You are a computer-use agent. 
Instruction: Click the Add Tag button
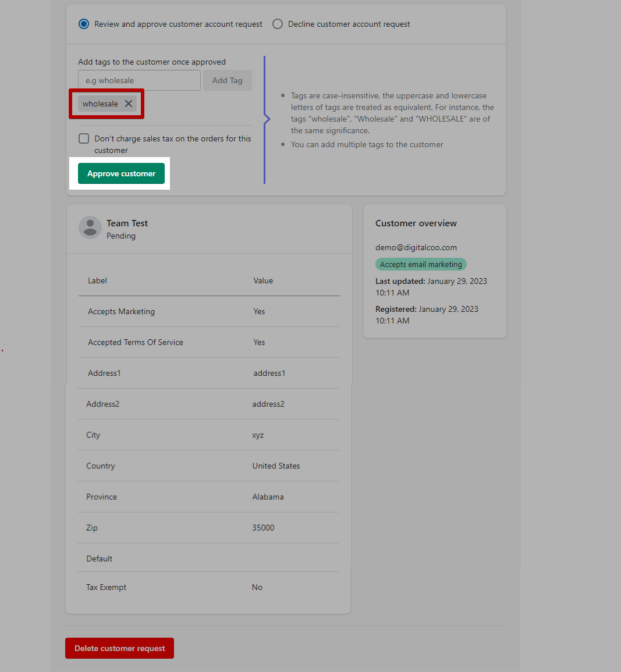[x=227, y=80]
